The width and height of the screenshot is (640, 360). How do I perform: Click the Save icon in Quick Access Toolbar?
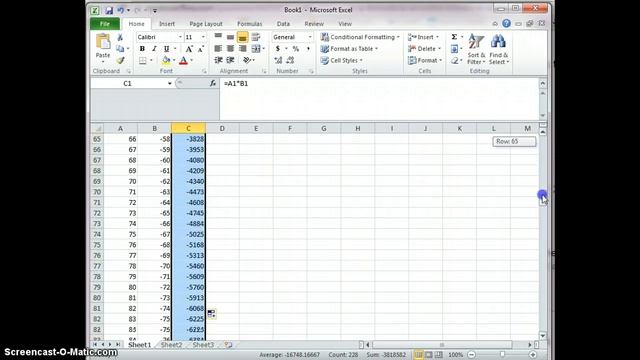109,10
